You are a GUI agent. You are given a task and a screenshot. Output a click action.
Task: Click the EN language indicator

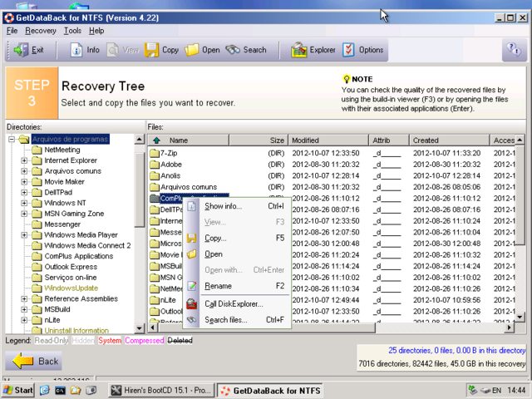496,390
